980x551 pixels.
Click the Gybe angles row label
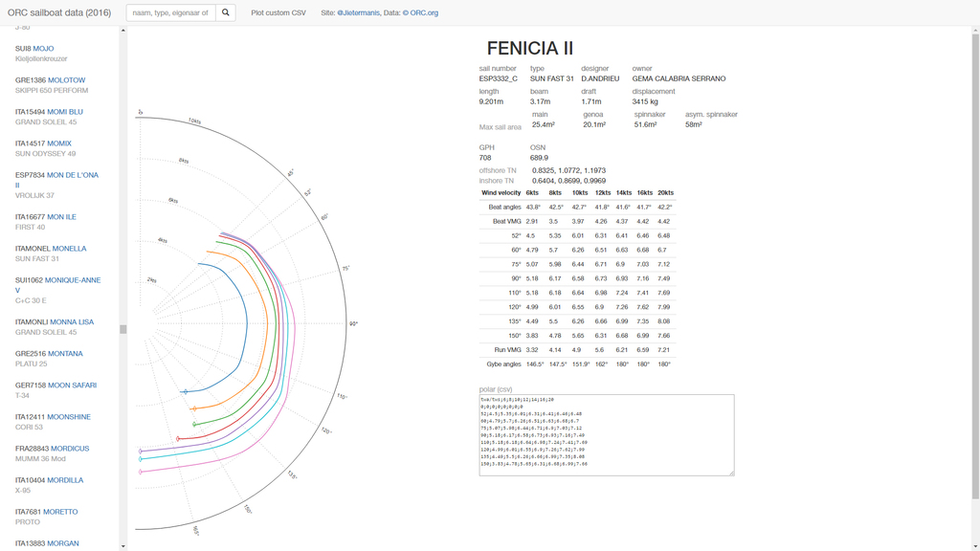(503, 364)
